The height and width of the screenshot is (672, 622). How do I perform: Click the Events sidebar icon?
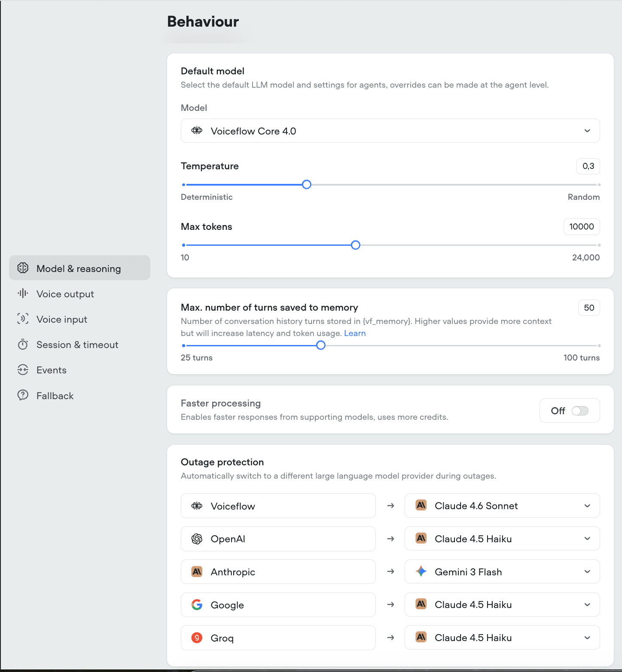coord(23,370)
